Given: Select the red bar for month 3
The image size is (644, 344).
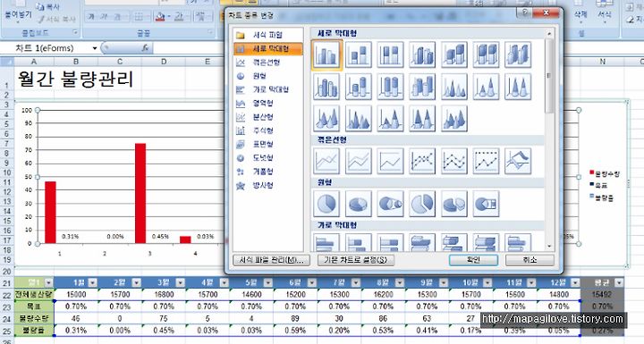Looking at the screenshot, I should coord(140,193).
